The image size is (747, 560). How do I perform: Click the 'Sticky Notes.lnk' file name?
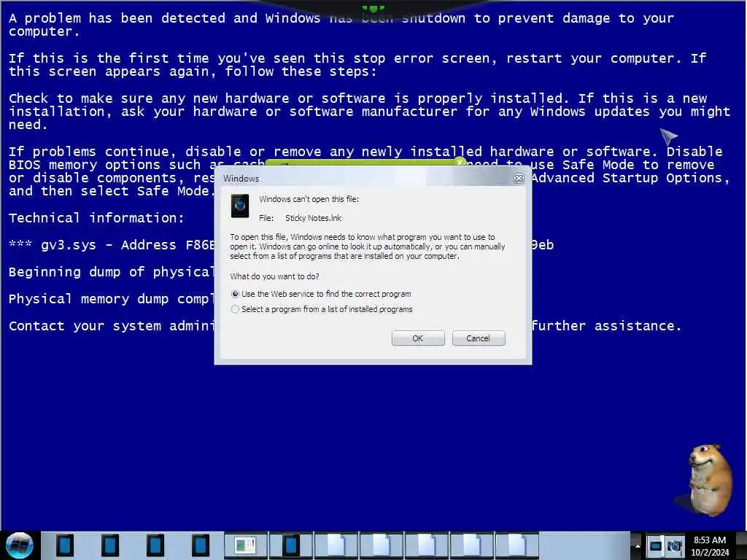[313, 218]
